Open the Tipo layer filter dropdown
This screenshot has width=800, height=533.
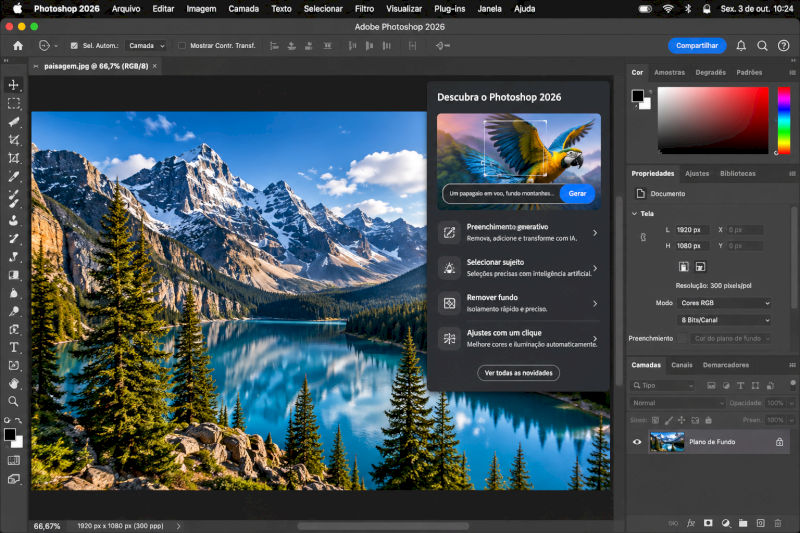pyautogui.click(x=662, y=386)
